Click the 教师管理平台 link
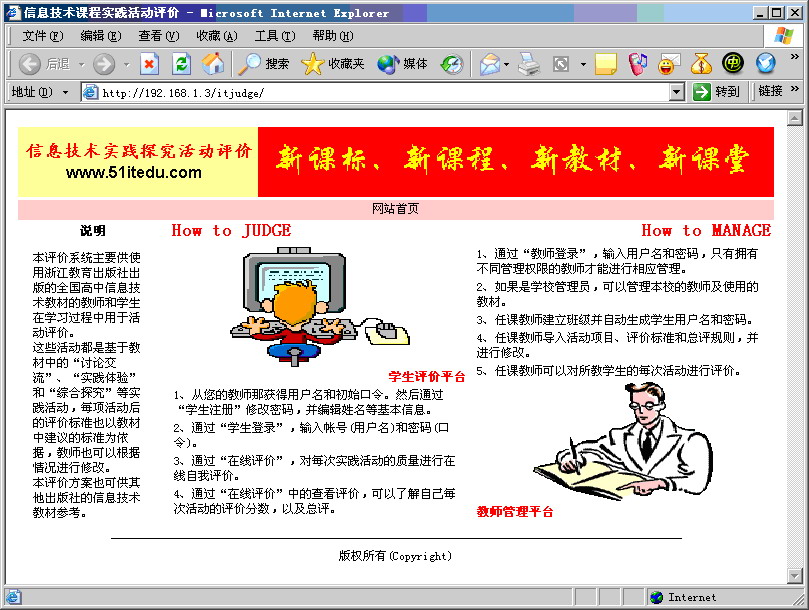809x610 pixels. (515, 511)
